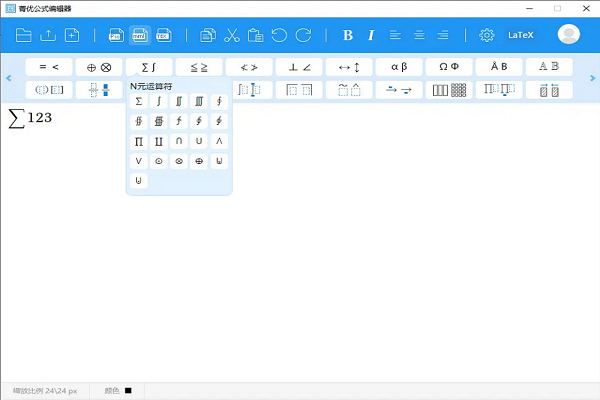Image resolution: width=600 pixels, height=400 pixels.
Task: Click the open folder icon
Action: click(x=23, y=35)
